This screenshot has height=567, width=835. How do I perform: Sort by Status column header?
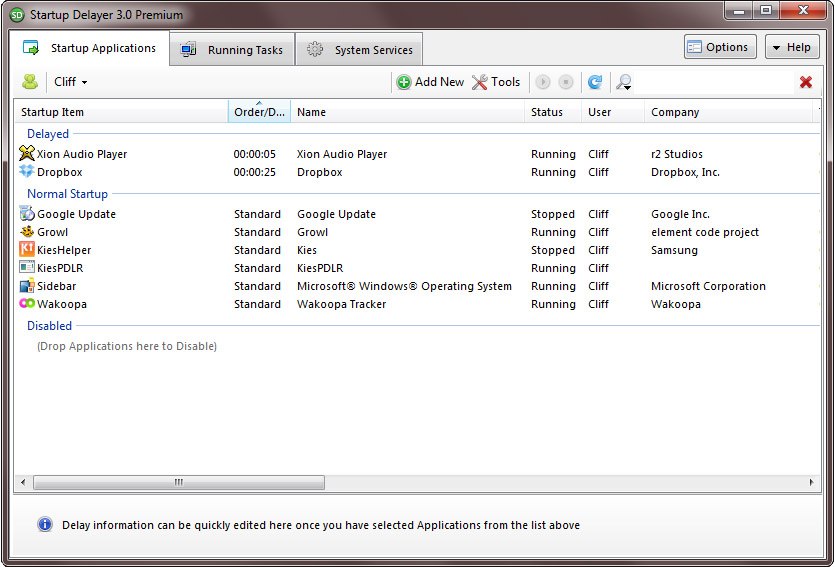553,112
